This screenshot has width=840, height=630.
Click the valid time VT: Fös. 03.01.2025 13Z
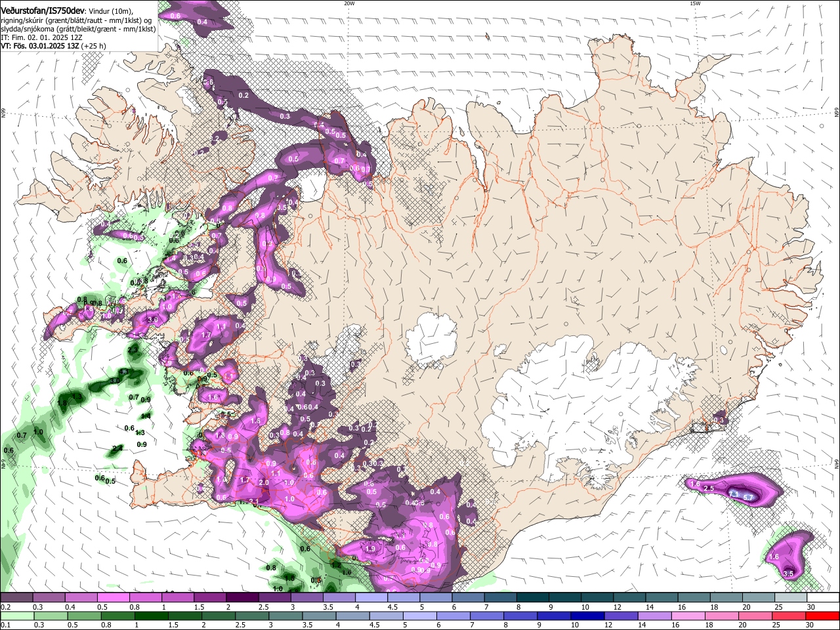tap(40, 46)
